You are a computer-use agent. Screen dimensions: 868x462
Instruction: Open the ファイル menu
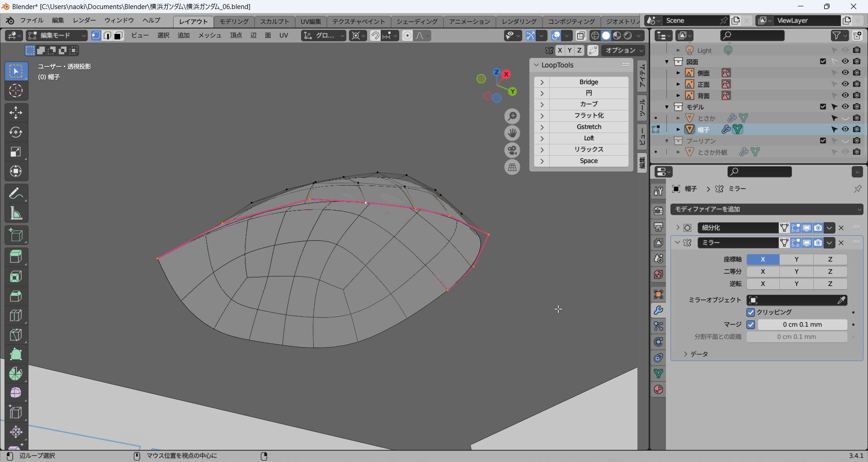pos(32,21)
